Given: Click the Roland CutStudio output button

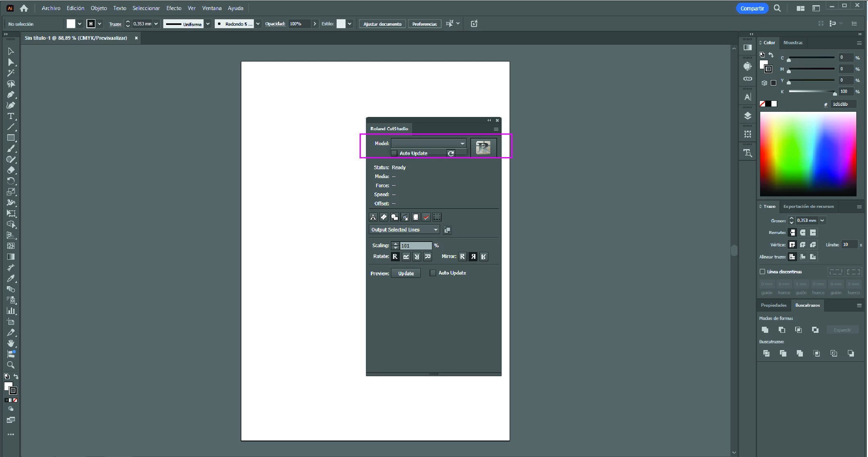Looking at the screenshot, I should [483, 148].
